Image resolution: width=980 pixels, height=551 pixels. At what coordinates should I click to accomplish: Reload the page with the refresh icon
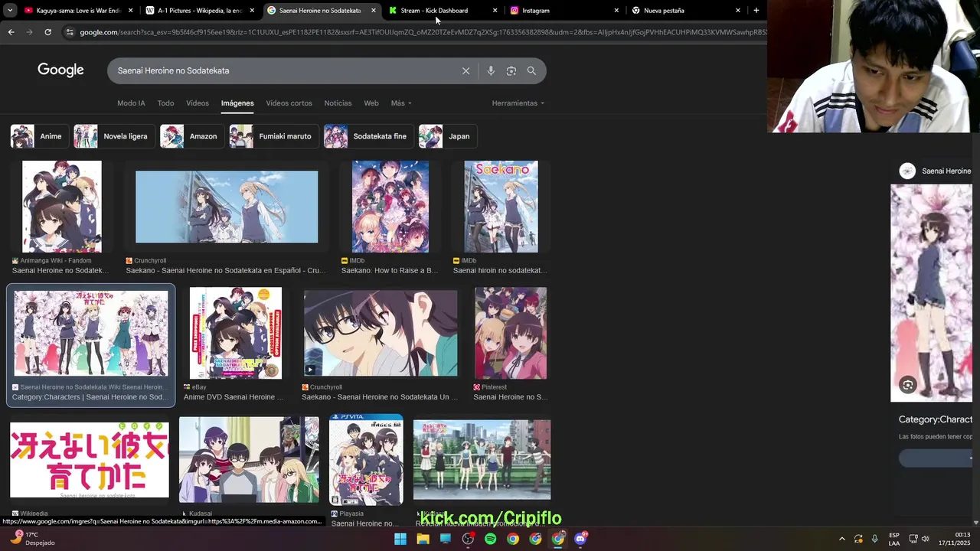[47, 32]
